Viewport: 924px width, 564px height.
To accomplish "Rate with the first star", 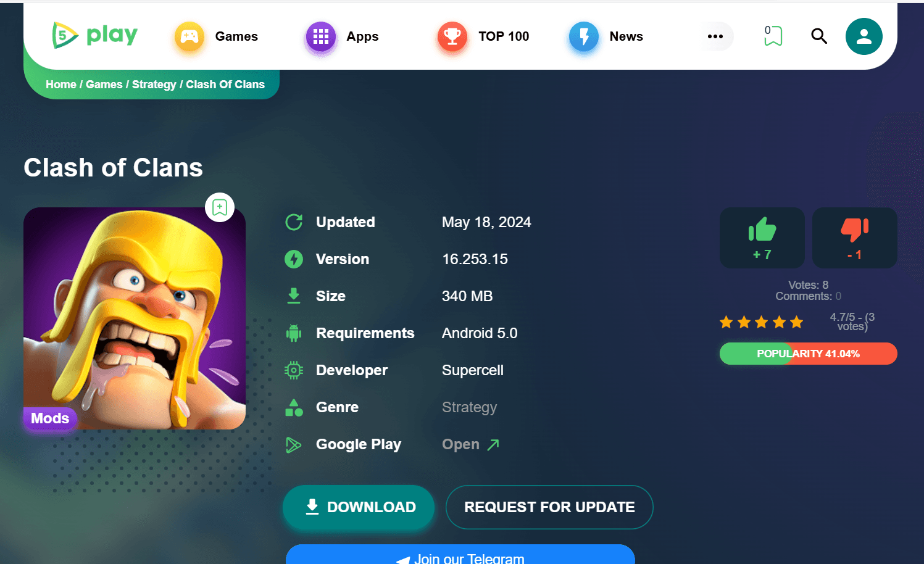I will tap(726, 322).
